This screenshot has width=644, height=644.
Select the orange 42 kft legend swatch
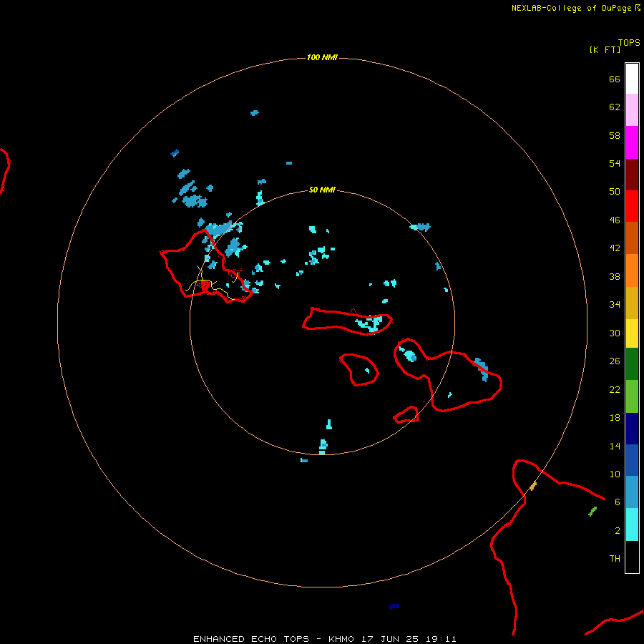click(632, 270)
